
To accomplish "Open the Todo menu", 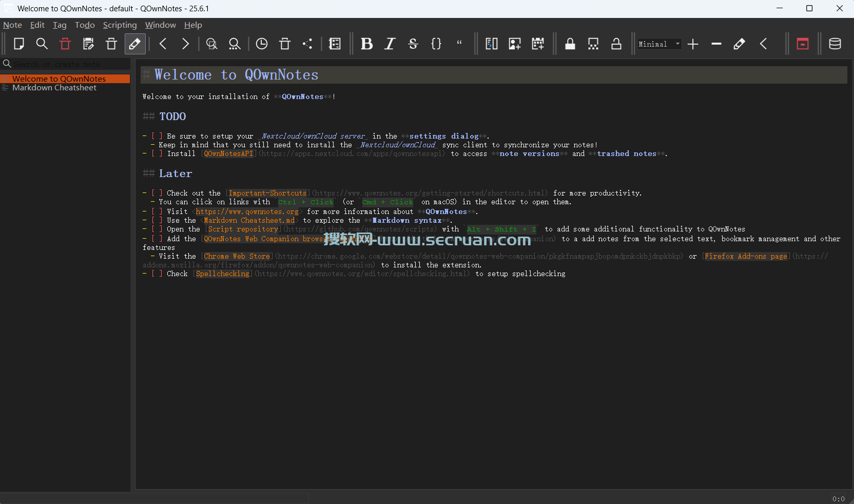I will tap(85, 25).
